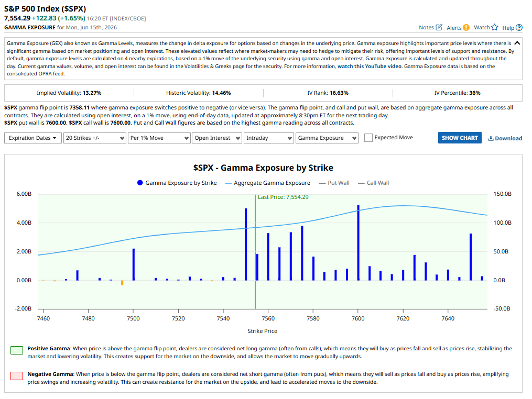
Task: Open the Help question mark icon
Action: point(519,27)
